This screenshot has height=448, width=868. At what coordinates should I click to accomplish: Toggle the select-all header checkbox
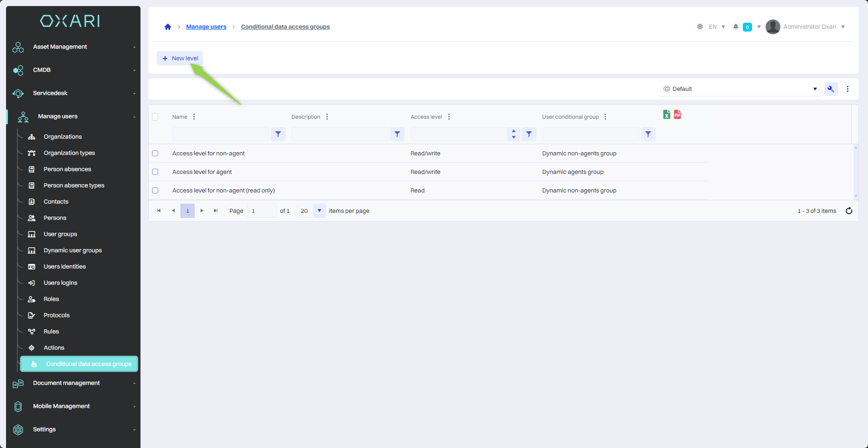[x=155, y=117]
